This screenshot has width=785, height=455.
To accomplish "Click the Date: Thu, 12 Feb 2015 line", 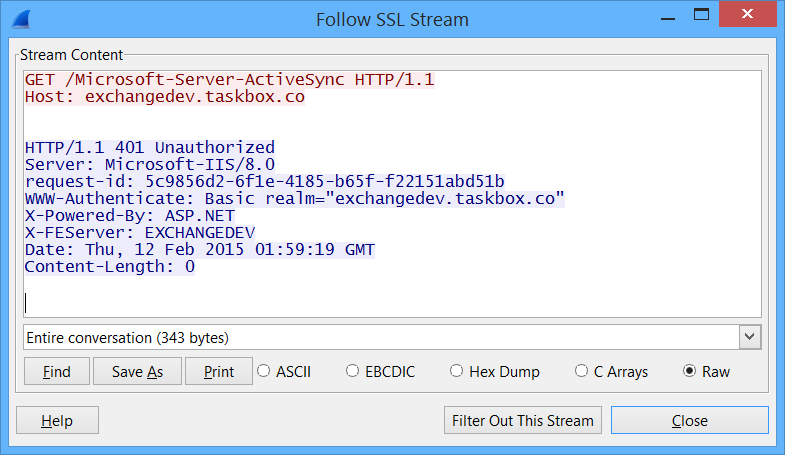I will pos(200,250).
